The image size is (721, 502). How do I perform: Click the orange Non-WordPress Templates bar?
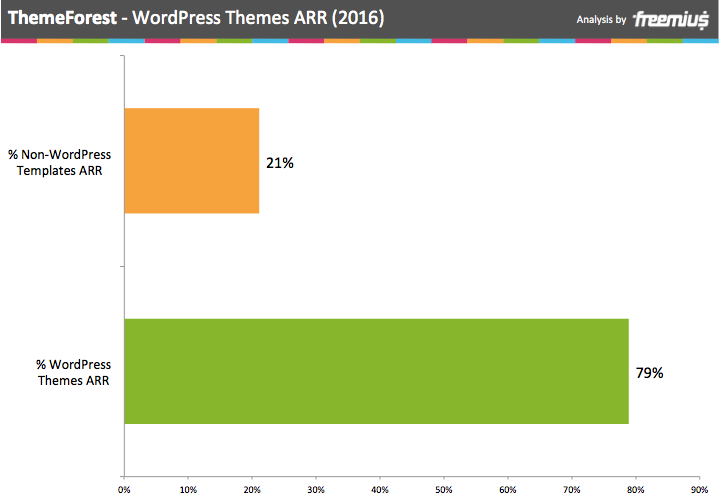point(192,161)
